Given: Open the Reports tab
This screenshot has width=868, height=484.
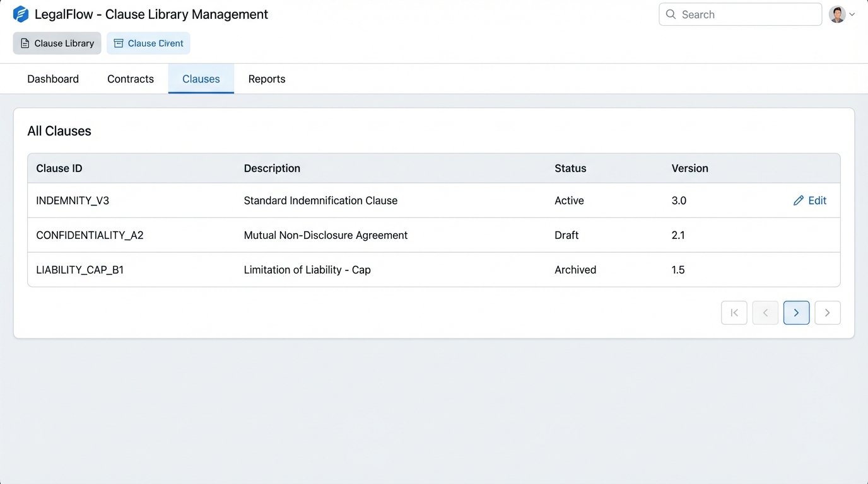Looking at the screenshot, I should pyautogui.click(x=266, y=78).
